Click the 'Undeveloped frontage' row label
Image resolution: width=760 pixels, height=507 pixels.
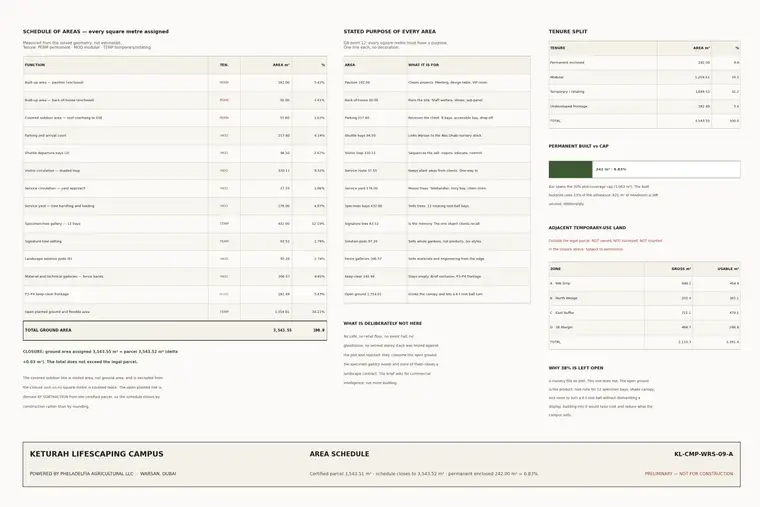569,106
